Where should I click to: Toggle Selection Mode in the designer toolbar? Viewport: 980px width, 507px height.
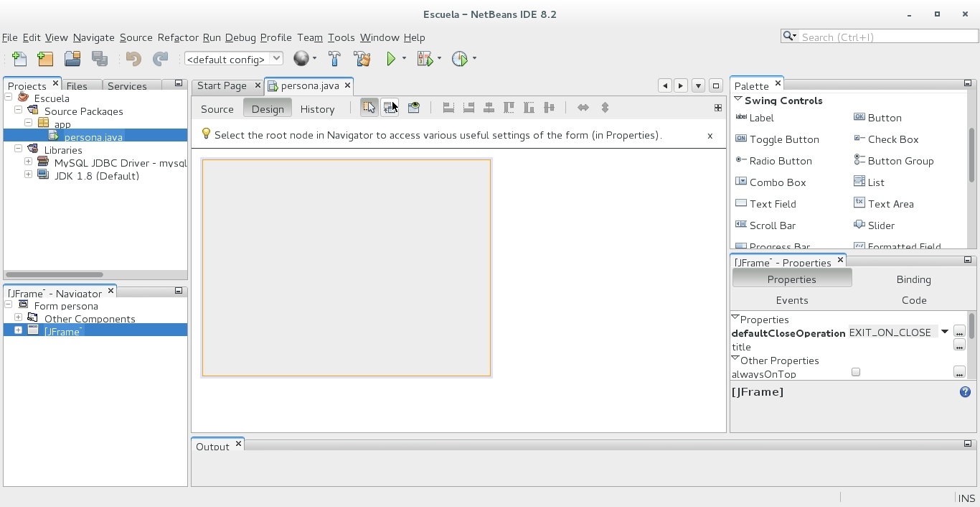click(x=369, y=108)
